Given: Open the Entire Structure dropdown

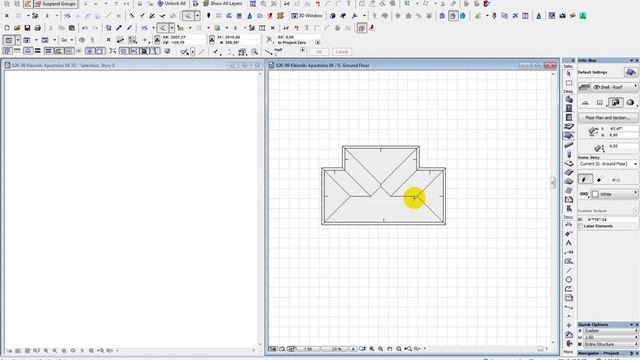Looking at the screenshot, I should (x=610, y=344).
